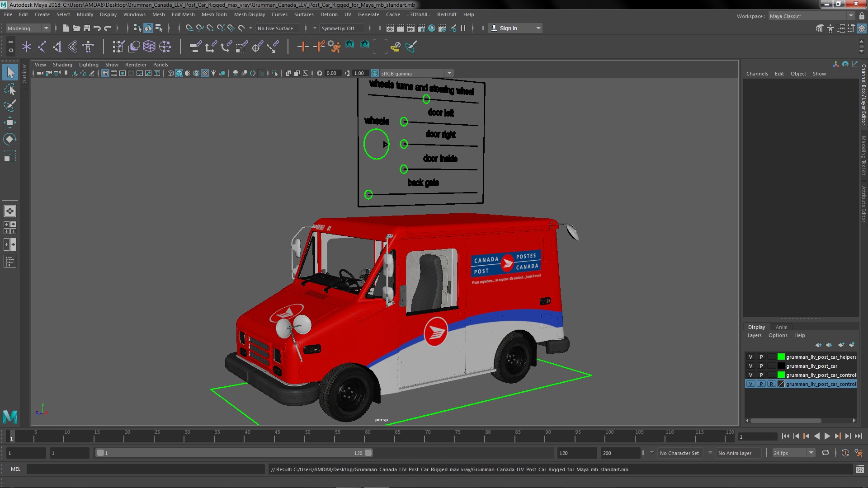Image resolution: width=868 pixels, height=488 pixels.
Task: Click the HumanIK skeleton shelf icon
Action: (x=88, y=47)
